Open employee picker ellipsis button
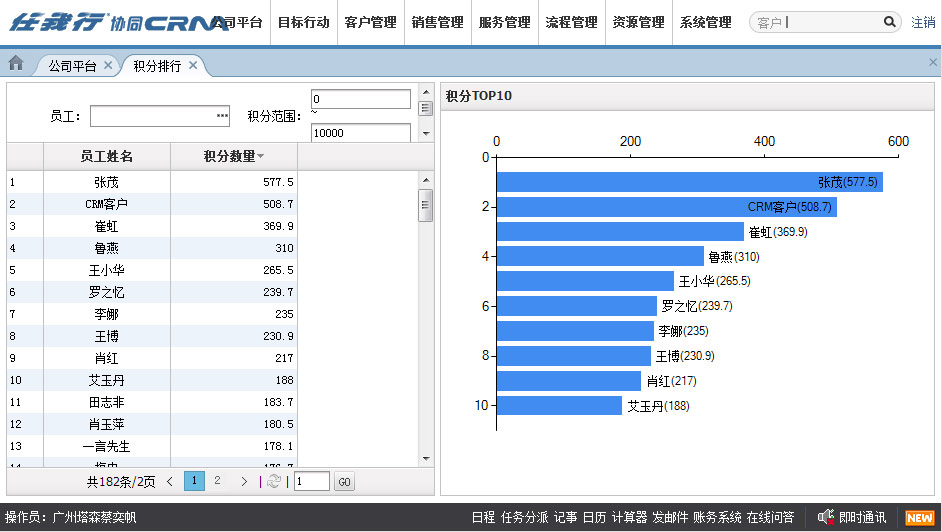Viewport: 942px width, 532px height. coord(222,116)
